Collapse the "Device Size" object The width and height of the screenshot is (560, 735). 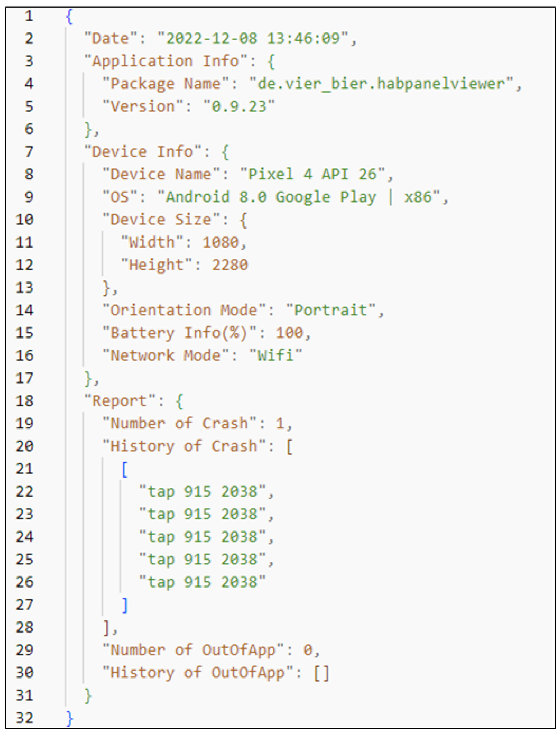[x=244, y=220]
